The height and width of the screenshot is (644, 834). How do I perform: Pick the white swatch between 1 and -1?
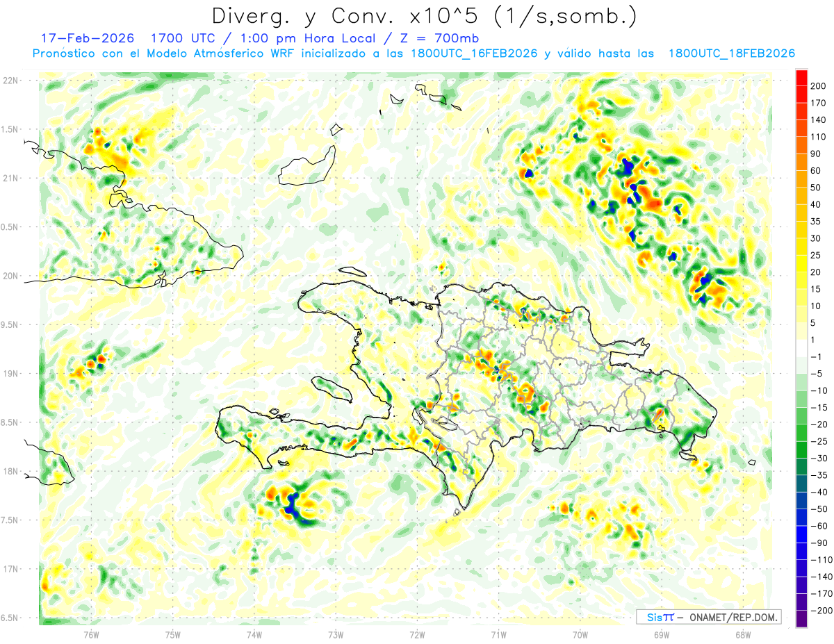(801, 348)
